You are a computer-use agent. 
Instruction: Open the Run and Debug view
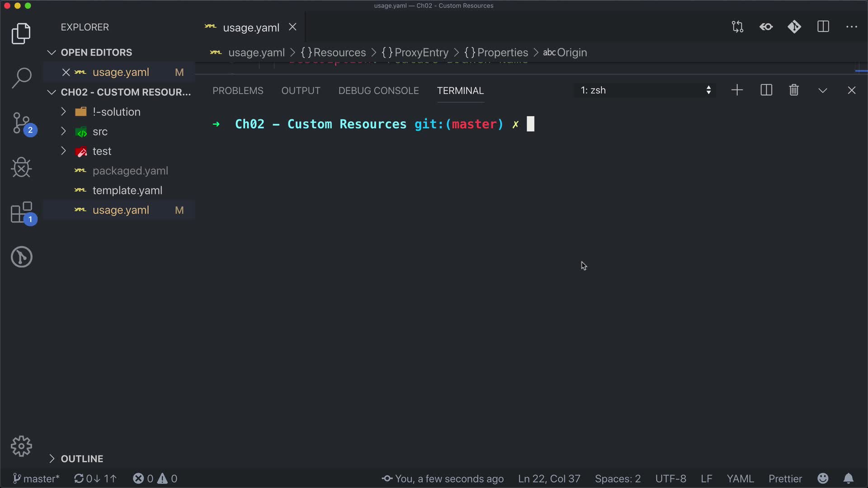tap(21, 167)
